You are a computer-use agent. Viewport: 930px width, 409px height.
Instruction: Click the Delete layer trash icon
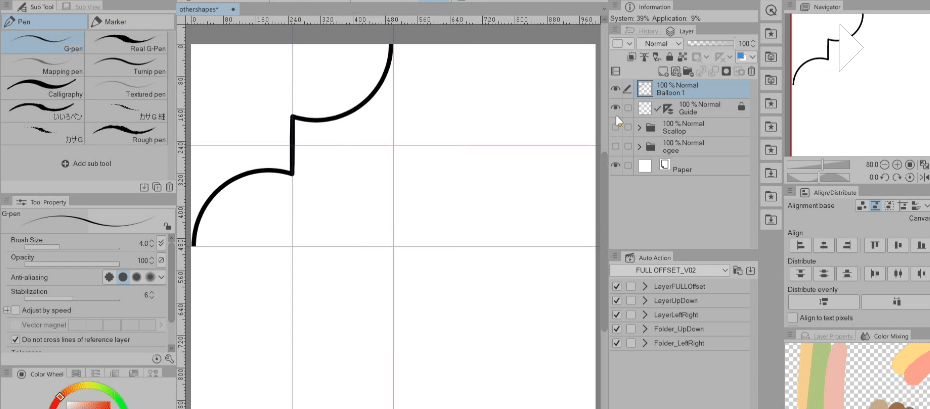pyautogui.click(x=751, y=71)
